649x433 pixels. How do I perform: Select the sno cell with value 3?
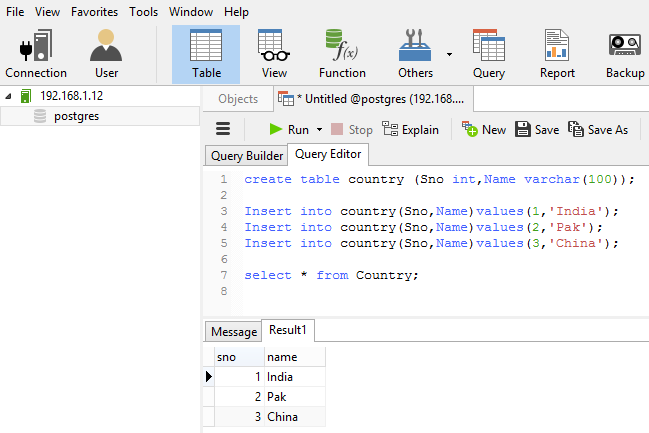coord(239,416)
